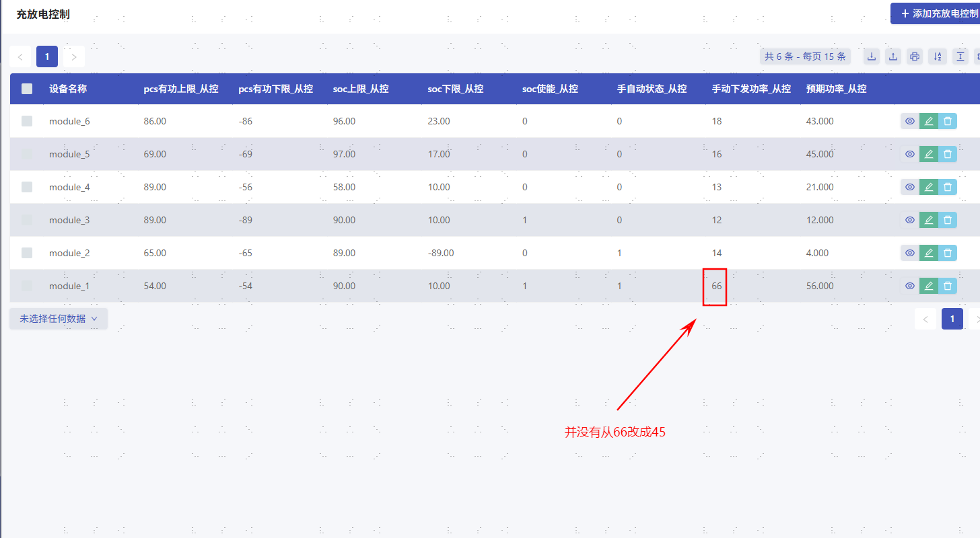Click soc使能_从控 column header
The image size is (980, 538).
pyautogui.click(x=551, y=88)
